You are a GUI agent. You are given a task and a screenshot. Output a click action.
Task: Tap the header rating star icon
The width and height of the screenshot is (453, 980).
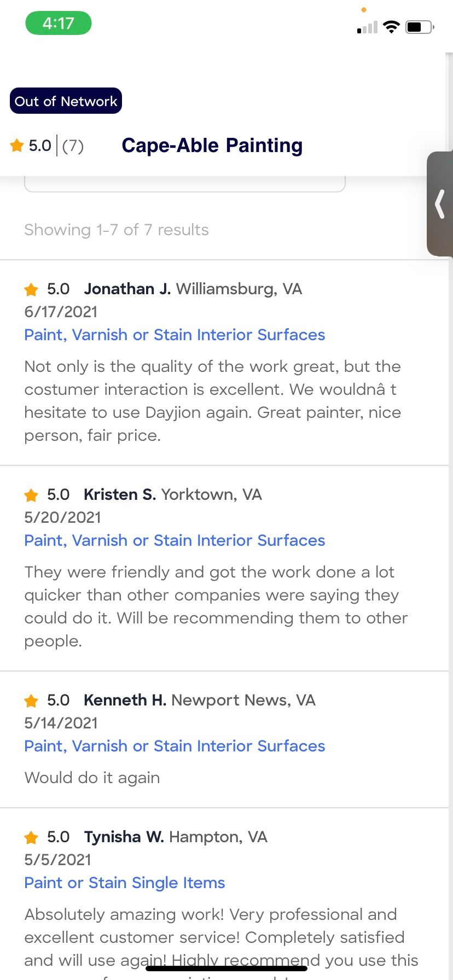(x=17, y=145)
